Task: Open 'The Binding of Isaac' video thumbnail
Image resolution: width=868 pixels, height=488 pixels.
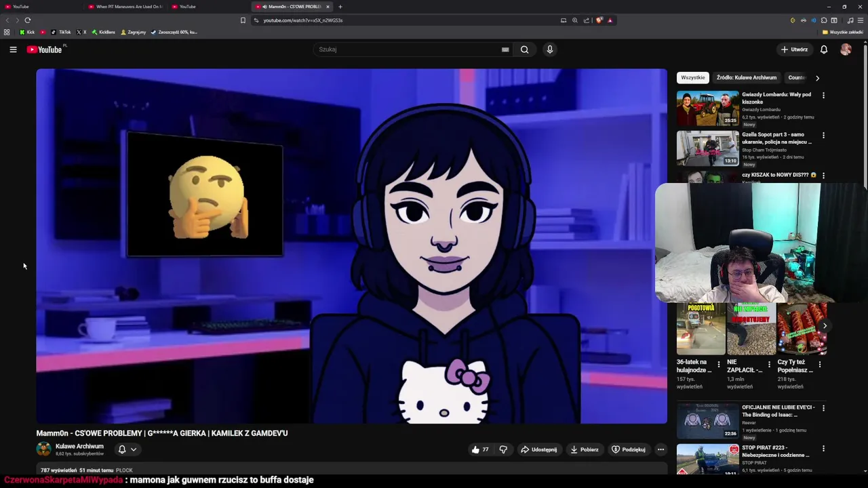Action: click(707, 421)
